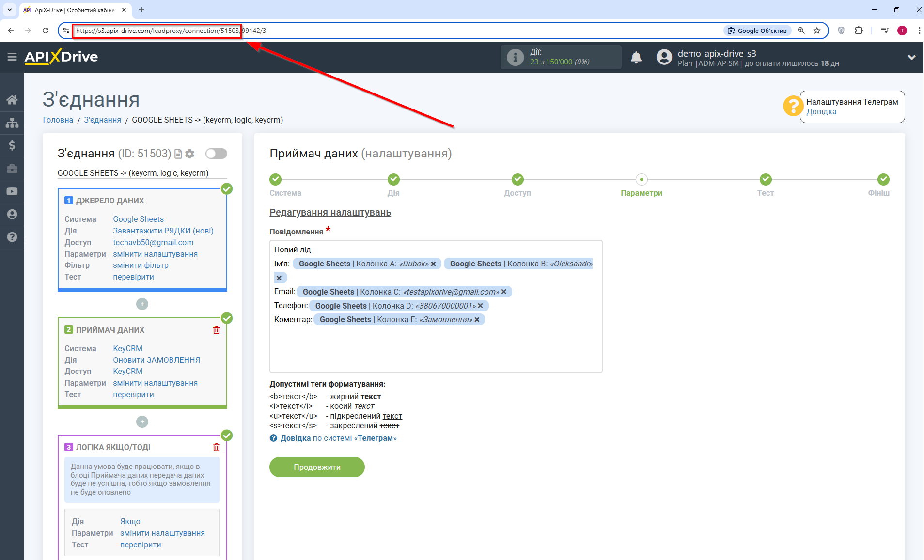924x560 pixels.
Task: Select the Параметри step
Action: click(642, 179)
